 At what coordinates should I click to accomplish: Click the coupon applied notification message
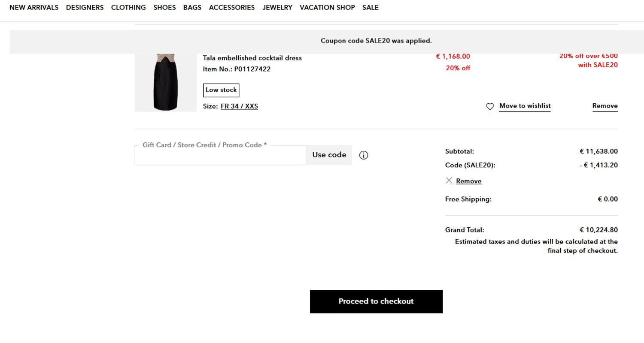tap(376, 41)
